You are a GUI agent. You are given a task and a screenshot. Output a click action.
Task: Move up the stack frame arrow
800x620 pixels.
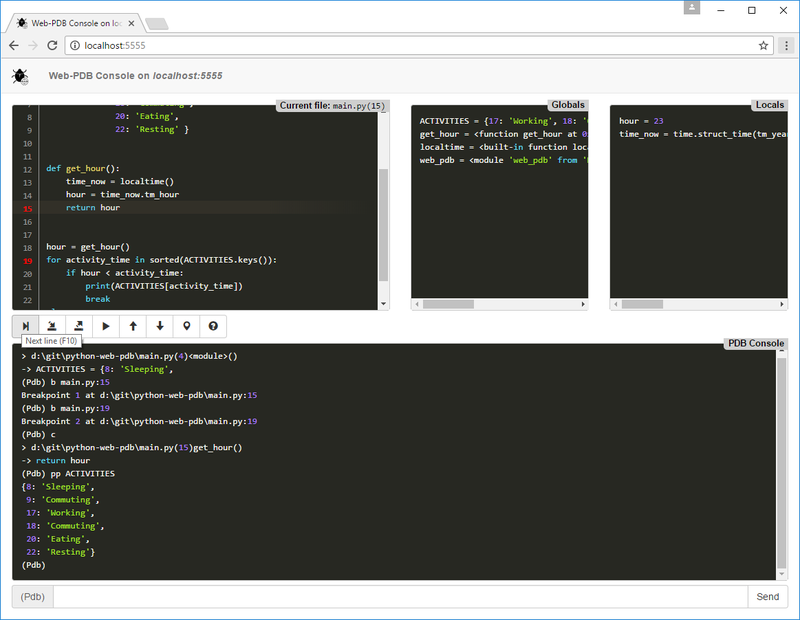(133, 326)
